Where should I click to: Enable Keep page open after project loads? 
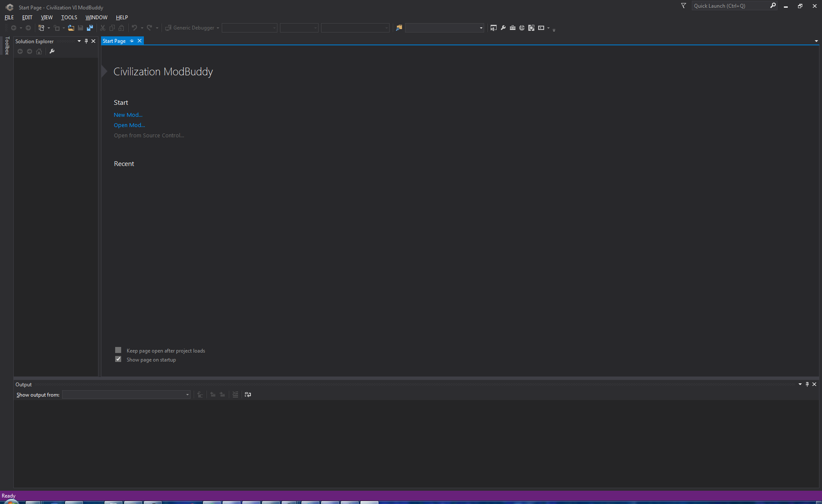point(118,350)
